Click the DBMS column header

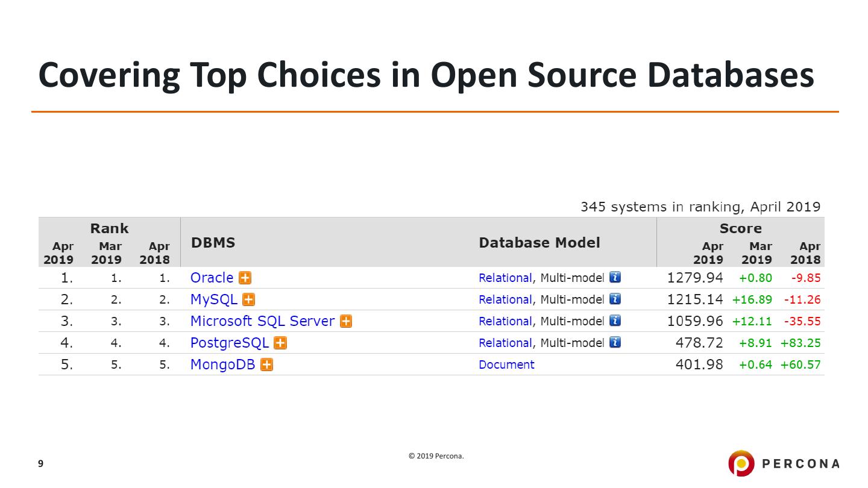click(x=213, y=242)
